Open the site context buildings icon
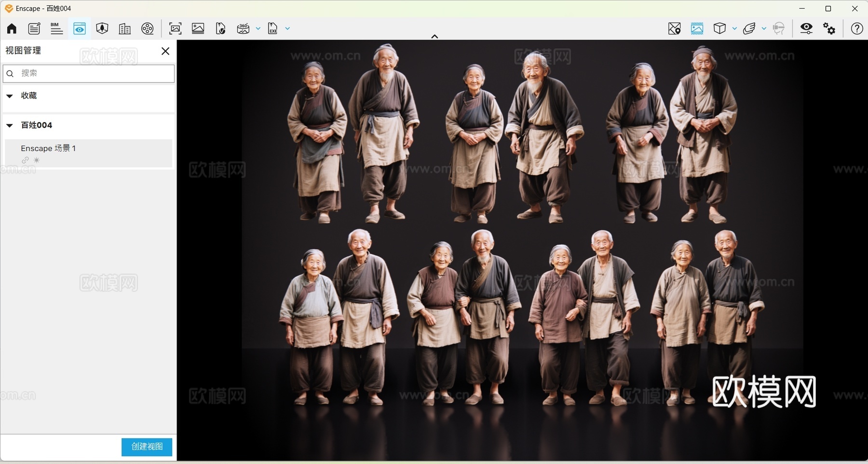The height and width of the screenshot is (464, 868). point(125,28)
